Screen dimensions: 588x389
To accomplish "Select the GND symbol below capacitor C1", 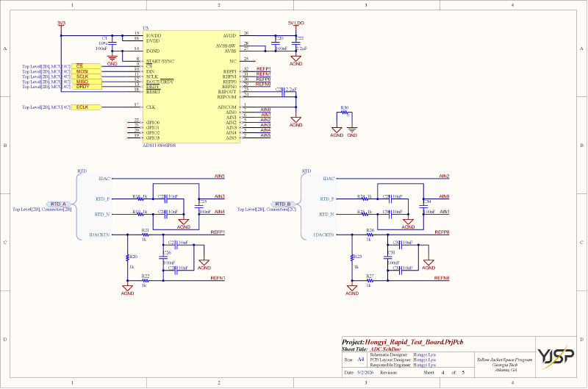I will 112,60.
